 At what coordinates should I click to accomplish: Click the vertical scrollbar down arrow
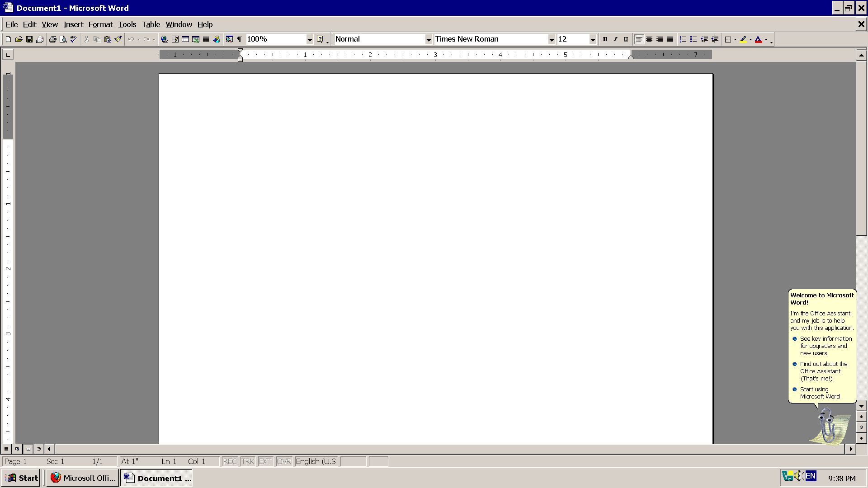(x=861, y=406)
